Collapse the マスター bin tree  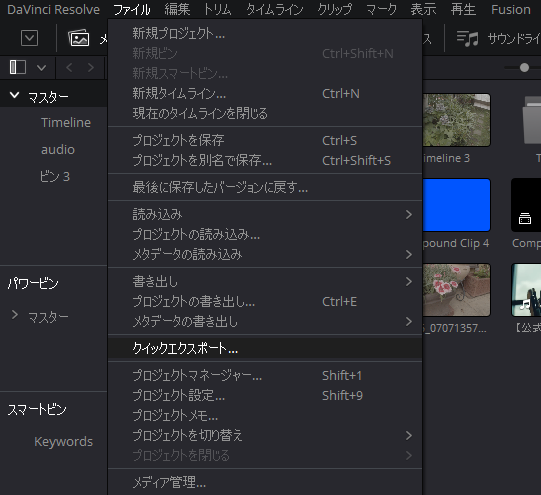point(14,95)
